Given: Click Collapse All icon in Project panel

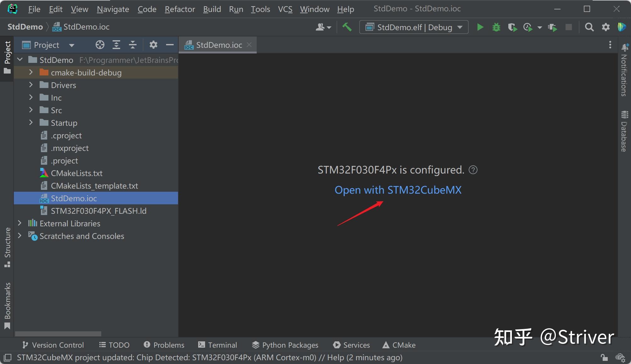Looking at the screenshot, I should [133, 45].
